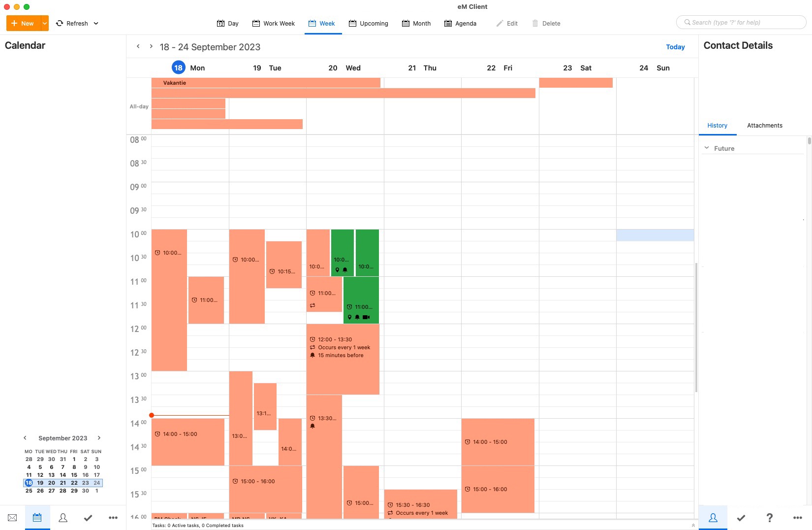Go to next month in mini calendar

tap(99, 437)
